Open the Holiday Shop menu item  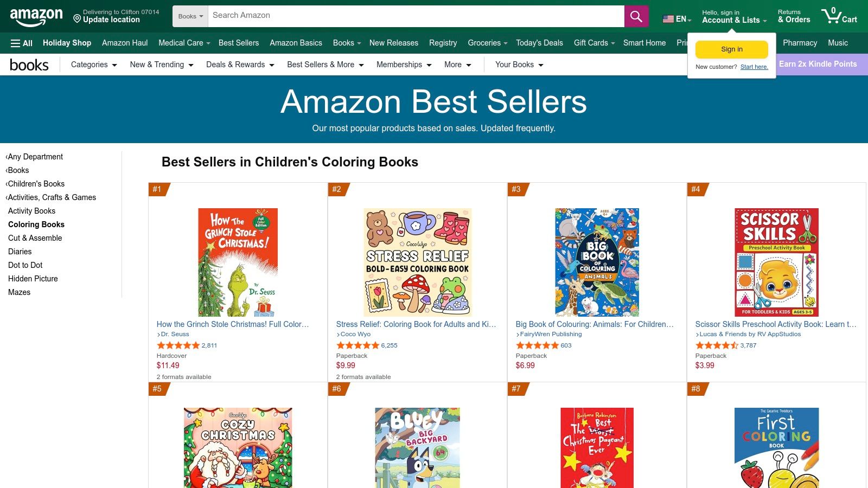tap(67, 43)
